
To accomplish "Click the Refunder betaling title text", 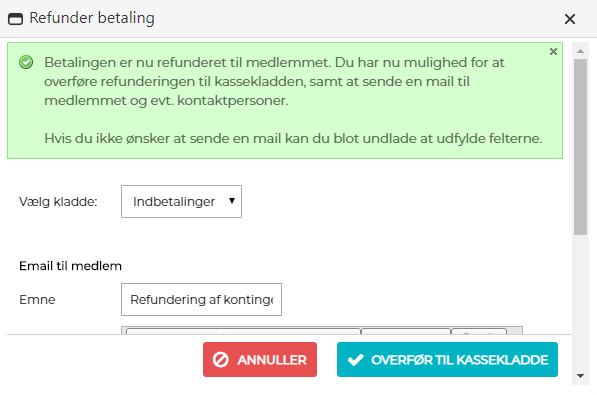I will point(92,18).
